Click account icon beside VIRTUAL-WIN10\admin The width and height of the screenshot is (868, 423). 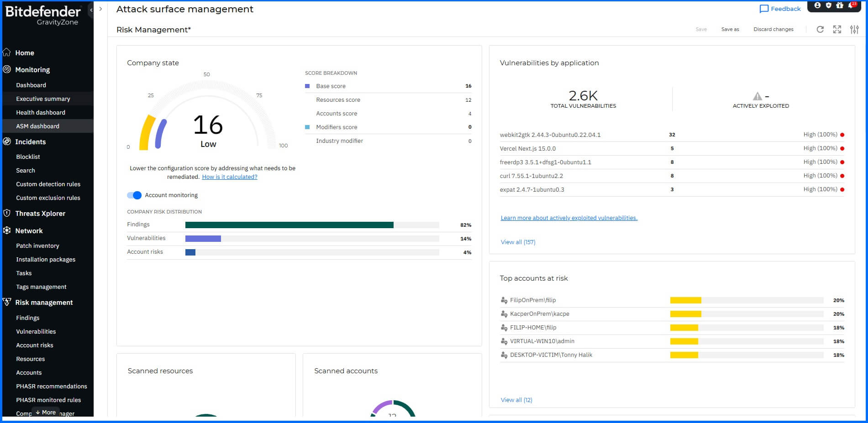[504, 341]
